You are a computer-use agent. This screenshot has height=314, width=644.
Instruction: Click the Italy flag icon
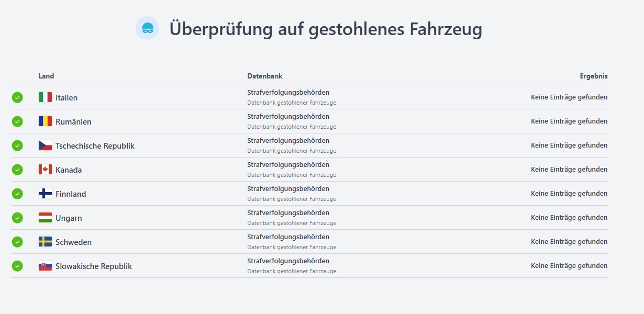45,97
